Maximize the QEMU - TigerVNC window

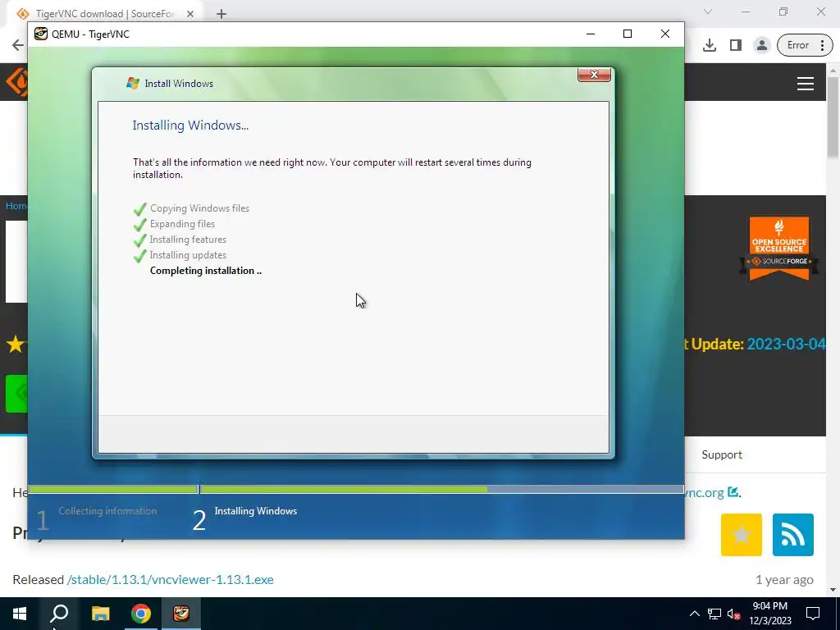tap(628, 34)
